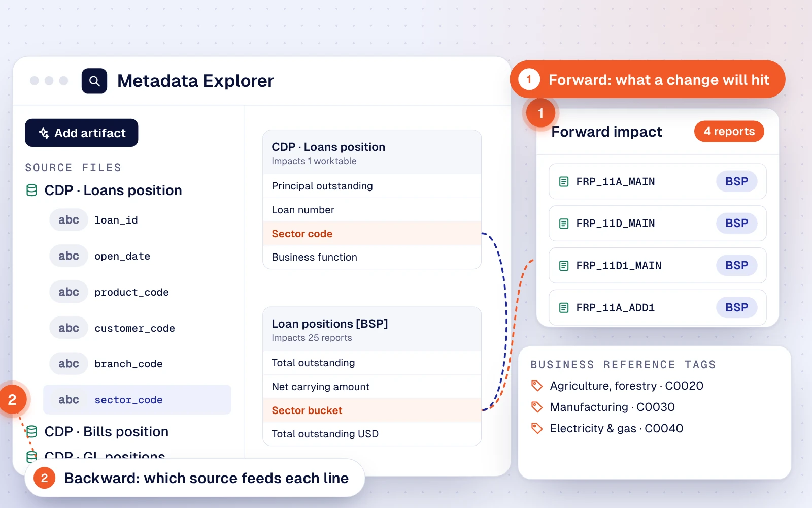Click database icon beside CDP · Loans position
Screen dimensions: 812x508
coord(31,190)
